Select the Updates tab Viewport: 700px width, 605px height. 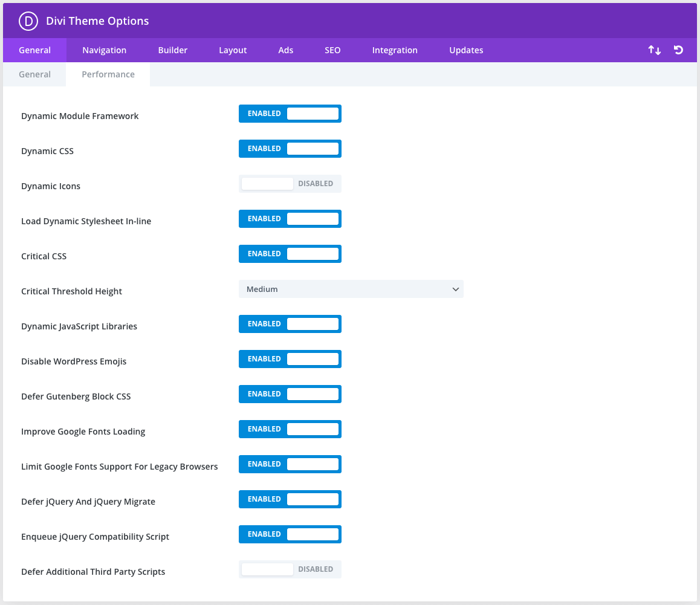pyautogui.click(x=466, y=50)
